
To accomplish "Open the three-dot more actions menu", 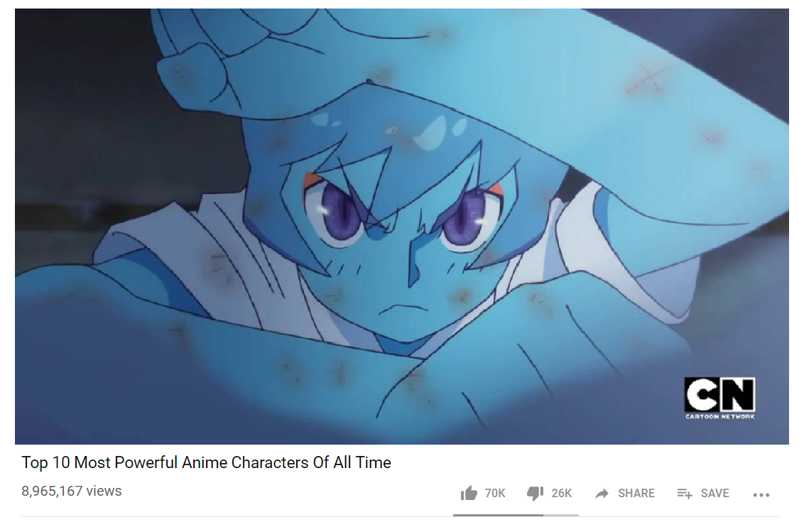I will point(761,494).
